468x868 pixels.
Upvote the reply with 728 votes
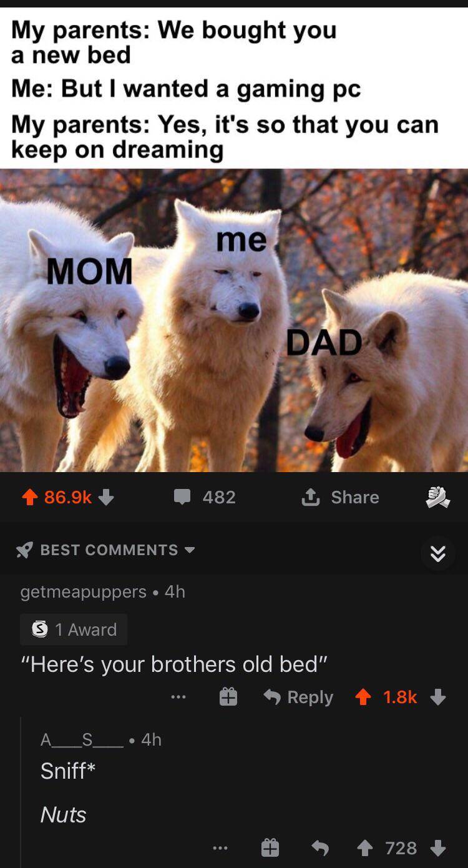tap(366, 848)
